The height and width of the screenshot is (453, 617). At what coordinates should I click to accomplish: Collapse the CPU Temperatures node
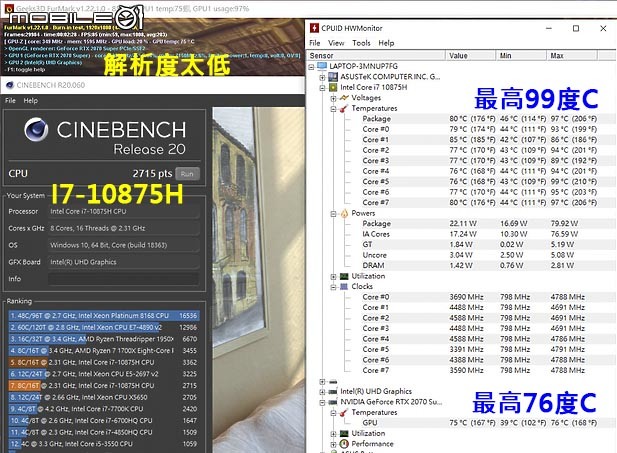pyautogui.click(x=333, y=109)
